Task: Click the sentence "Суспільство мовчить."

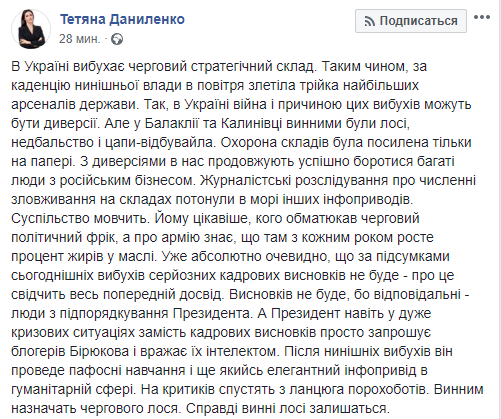Action: [x=79, y=219]
